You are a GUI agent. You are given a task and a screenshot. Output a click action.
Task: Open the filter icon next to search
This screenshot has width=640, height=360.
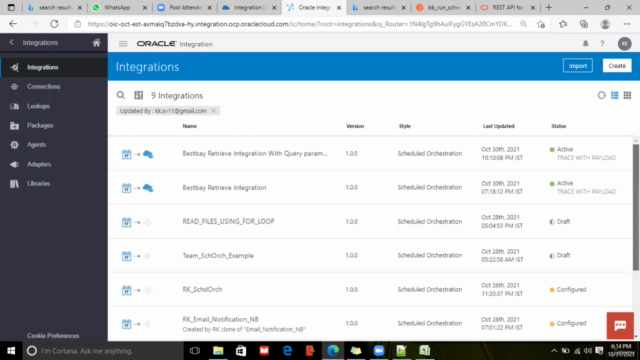pos(139,96)
